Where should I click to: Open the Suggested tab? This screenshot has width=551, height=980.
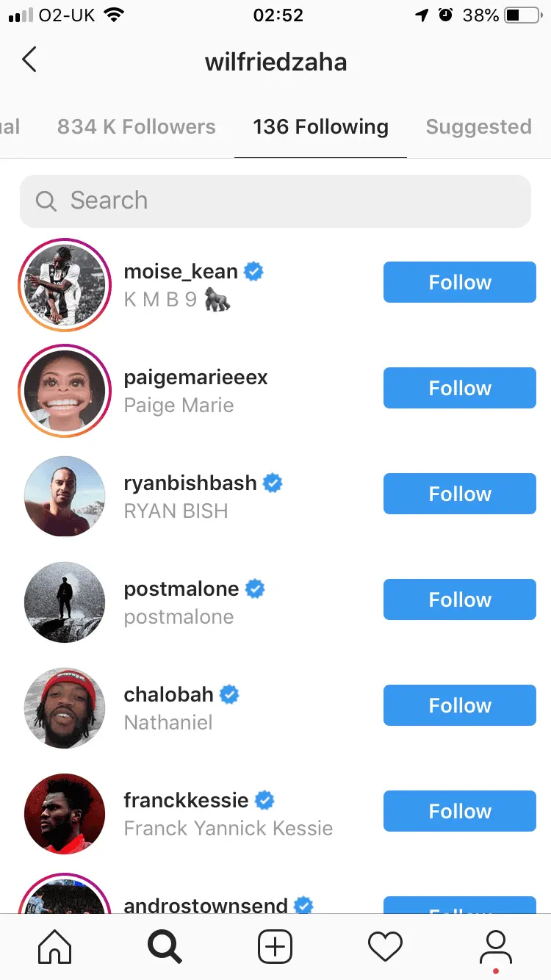tap(478, 127)
